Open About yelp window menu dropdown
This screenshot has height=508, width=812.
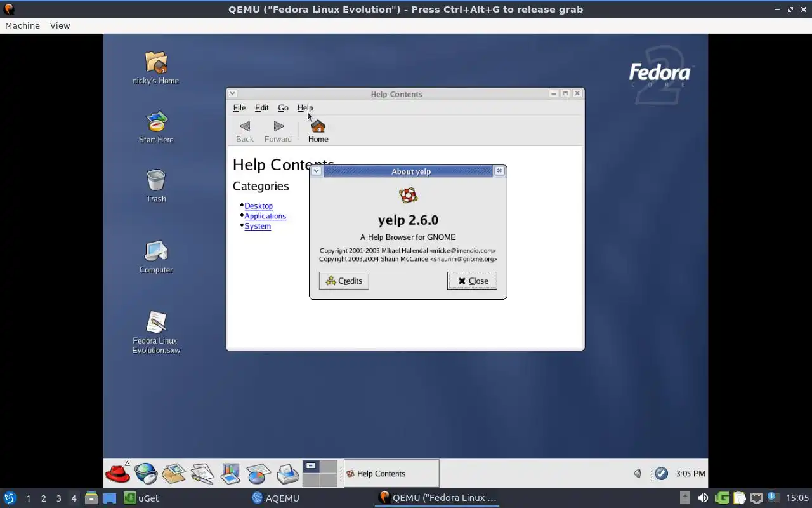tap(316, 171)
